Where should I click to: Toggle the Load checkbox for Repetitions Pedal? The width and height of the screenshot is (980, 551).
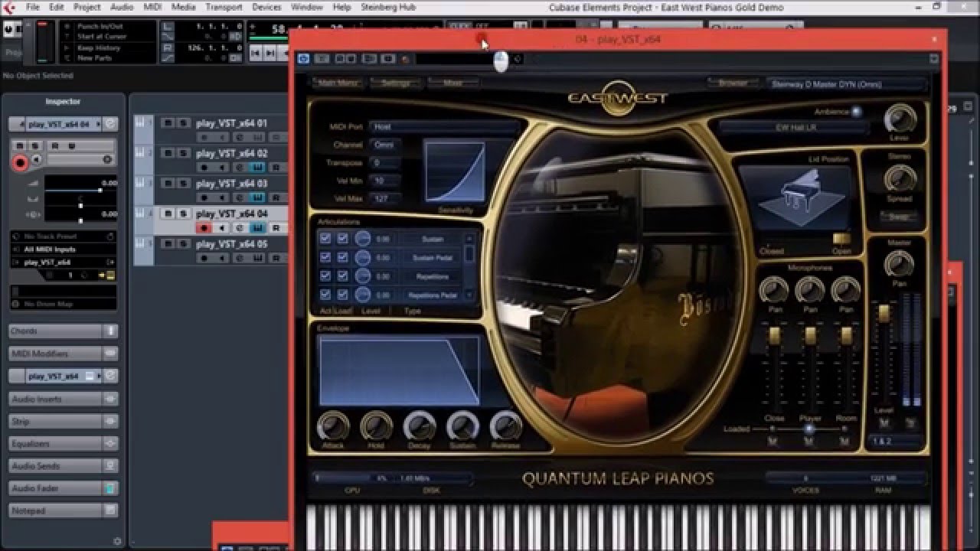pos(342,295)
